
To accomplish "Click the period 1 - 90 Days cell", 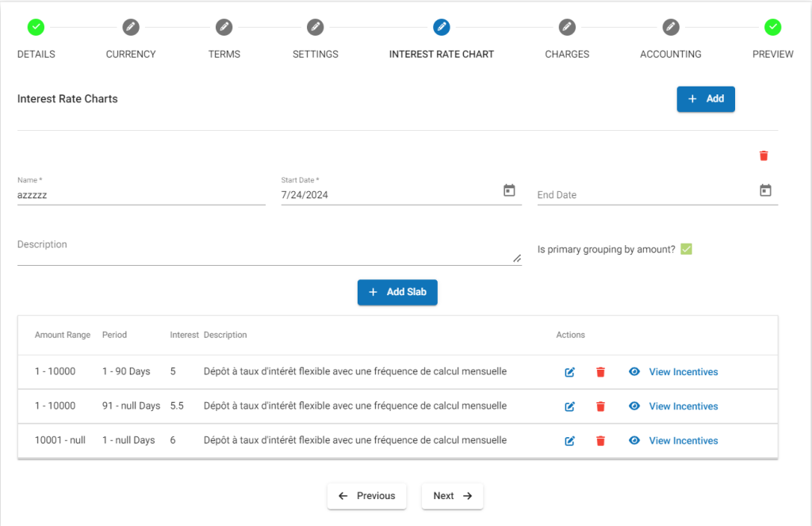I will coord(126,371).
